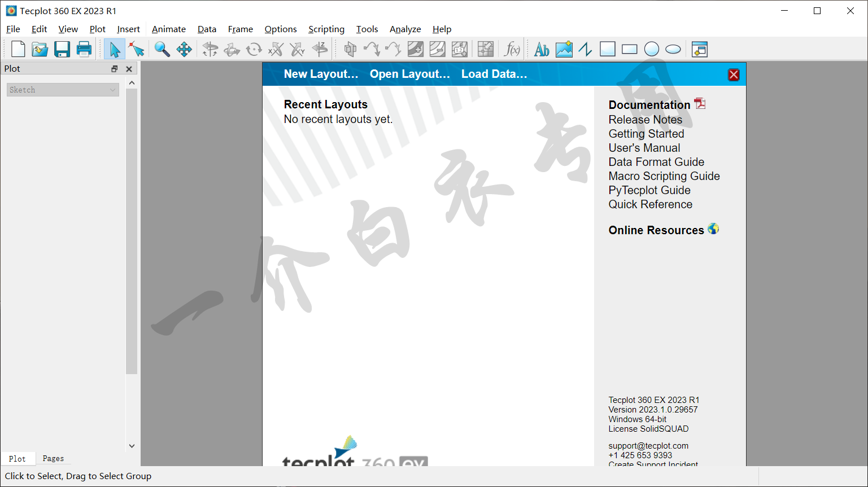Screen dimensions: 868x487
Task: Select the Adjustor tool with red point
Action: tap(136, 50)
